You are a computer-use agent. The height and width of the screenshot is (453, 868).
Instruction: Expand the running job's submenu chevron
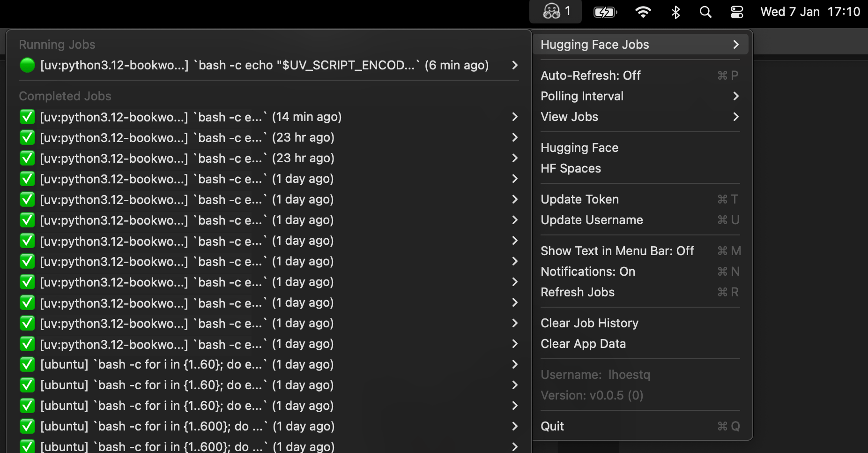[x=515, y=65]
